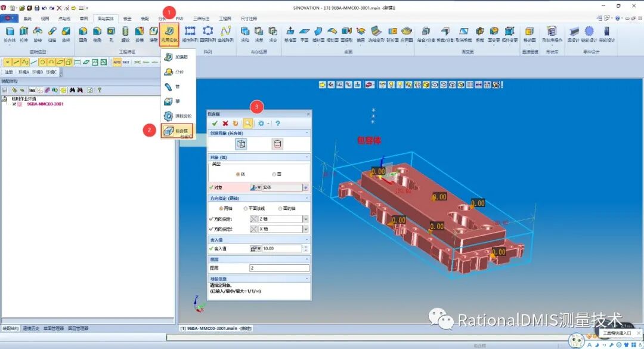Screen dimensions: 644x349
Task: Select 96BA-MMC00-3001 in assembly tree
Action: [x=45, y=104]
